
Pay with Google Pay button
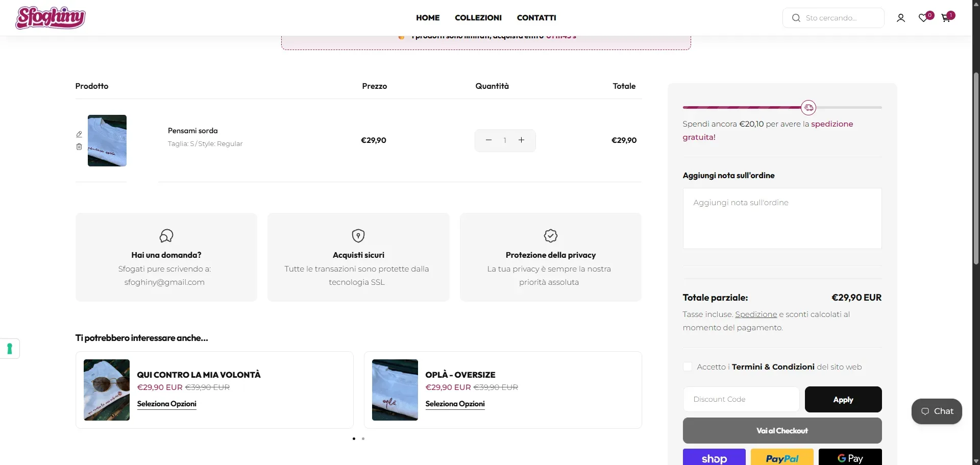(850, 458)
